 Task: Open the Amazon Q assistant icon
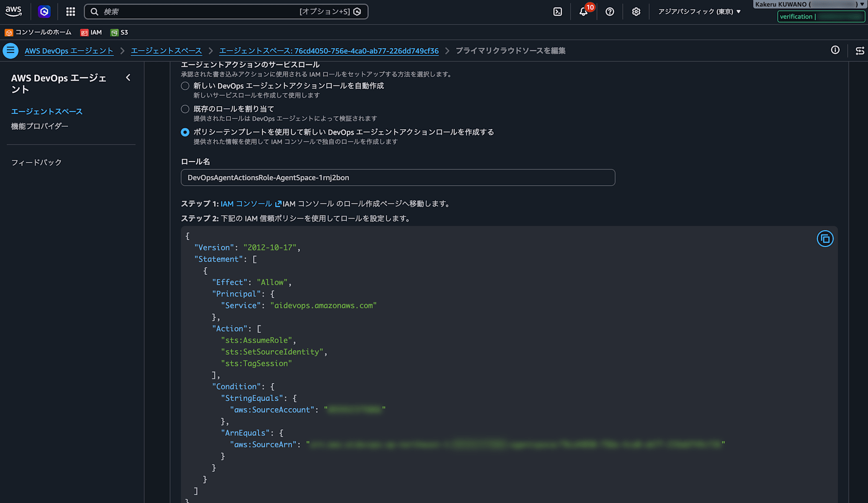(x=44, y=12)
